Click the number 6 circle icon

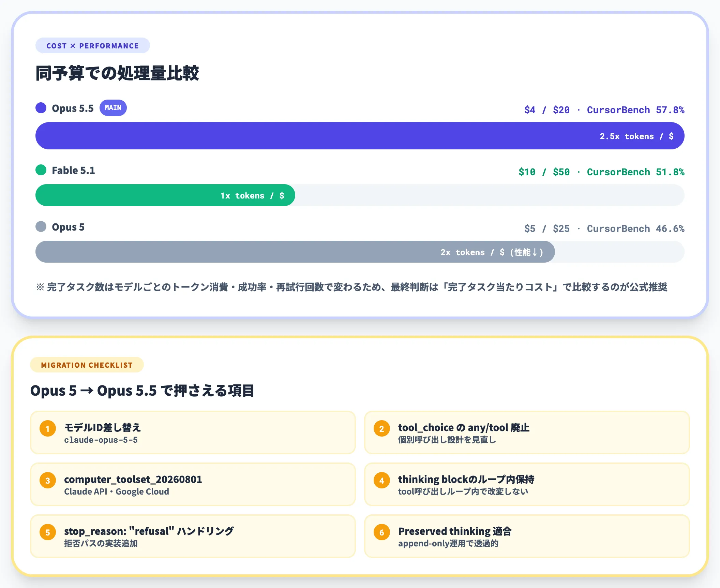(382, 532)
